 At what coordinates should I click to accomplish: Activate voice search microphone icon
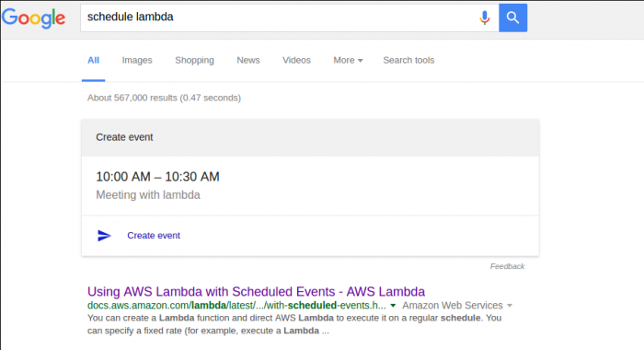point(485,17)
